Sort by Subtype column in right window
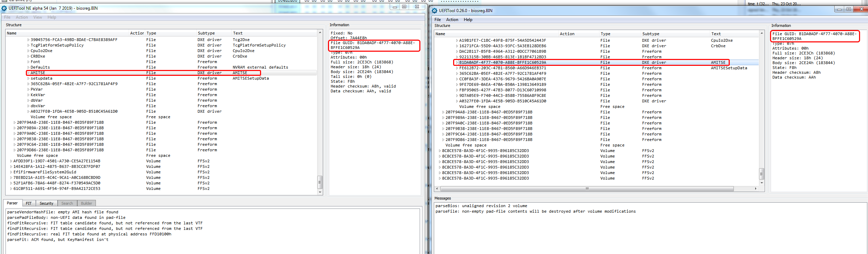This screenshot has height=254, width=868. (x=675, y=34)
